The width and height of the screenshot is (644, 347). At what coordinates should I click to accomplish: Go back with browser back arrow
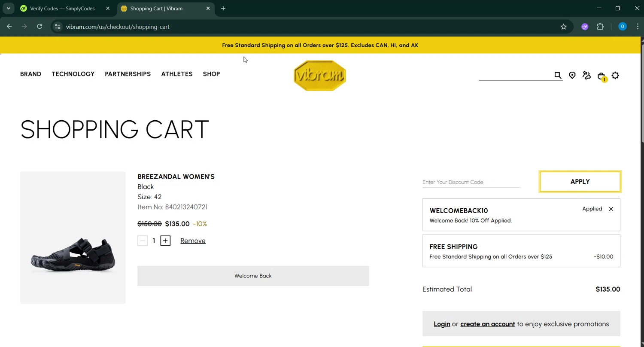(x=9, y=27)
